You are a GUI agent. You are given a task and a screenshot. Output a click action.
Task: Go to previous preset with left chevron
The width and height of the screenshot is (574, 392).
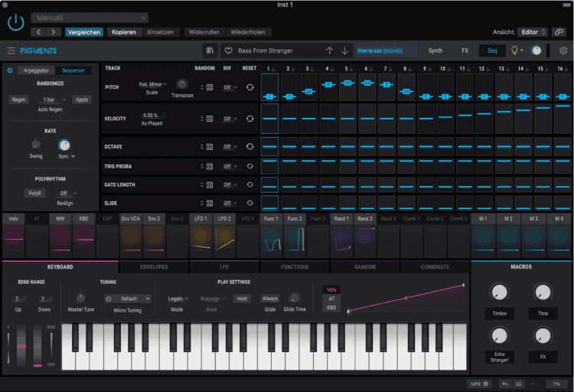(x=38, y=32)
